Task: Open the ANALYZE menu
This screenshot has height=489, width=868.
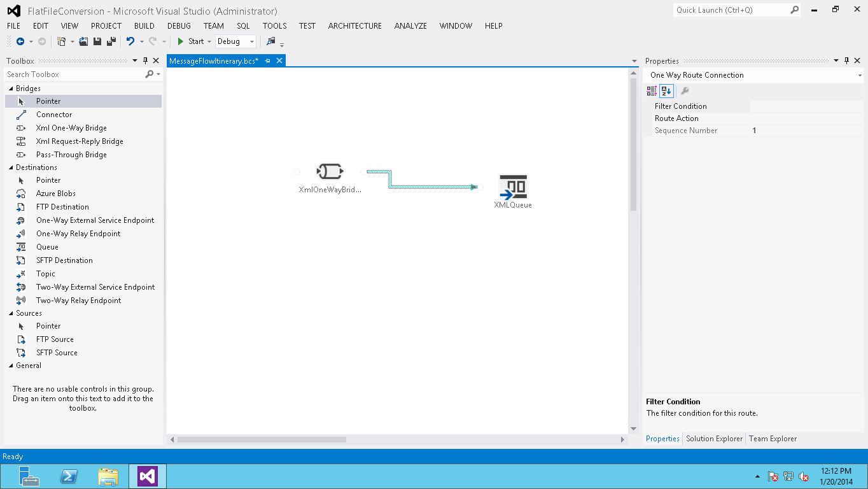Action: click(x=410, y=26)
